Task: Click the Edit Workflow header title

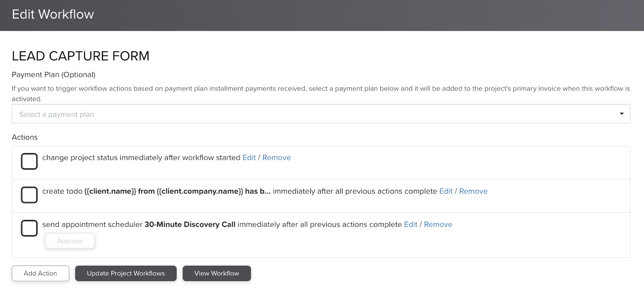Action: [53, 15]
